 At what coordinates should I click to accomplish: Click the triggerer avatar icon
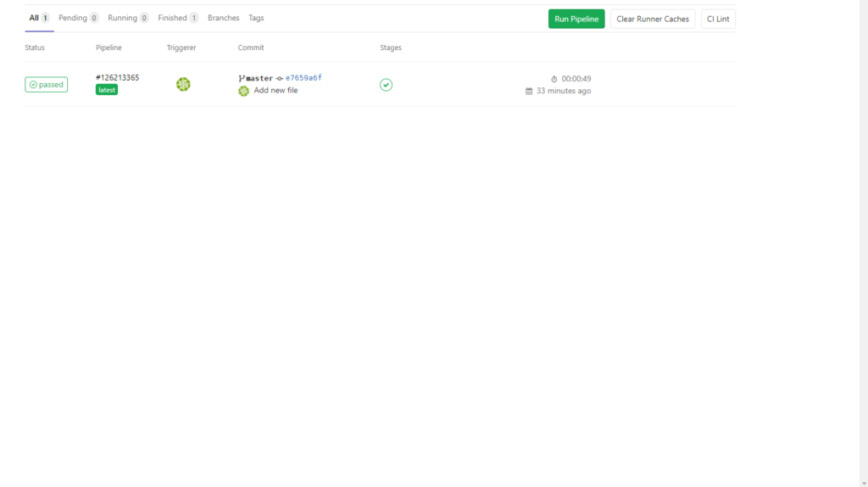[183, 84]
